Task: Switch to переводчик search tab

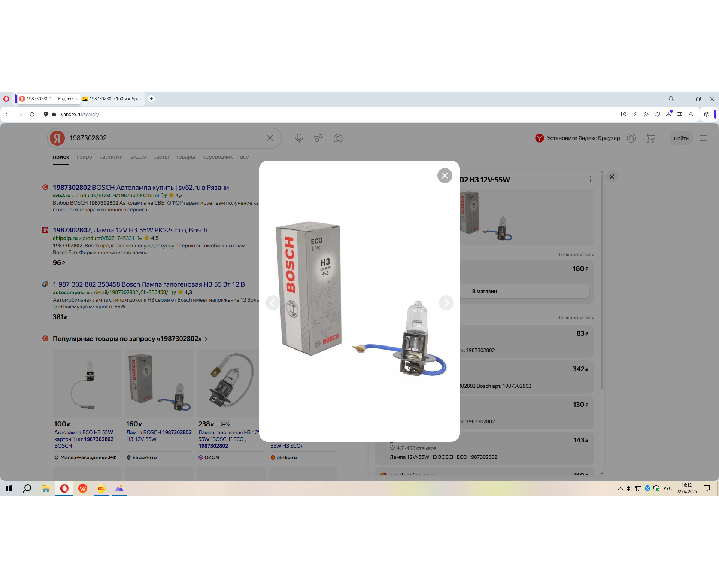Action: pos(218,157)
